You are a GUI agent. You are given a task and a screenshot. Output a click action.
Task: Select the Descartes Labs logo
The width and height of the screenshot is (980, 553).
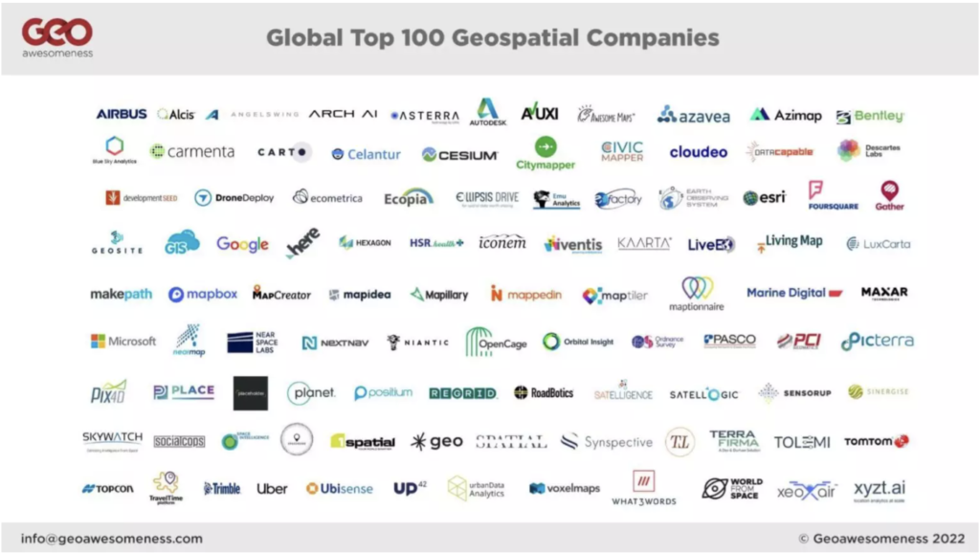click(869, 150)
